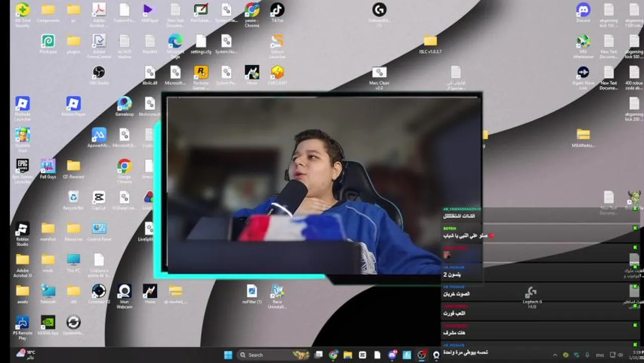This screenshot has width=644, height=363.
Task: Click chat message "ينسون 2"
Action: [x=452, y=275]
